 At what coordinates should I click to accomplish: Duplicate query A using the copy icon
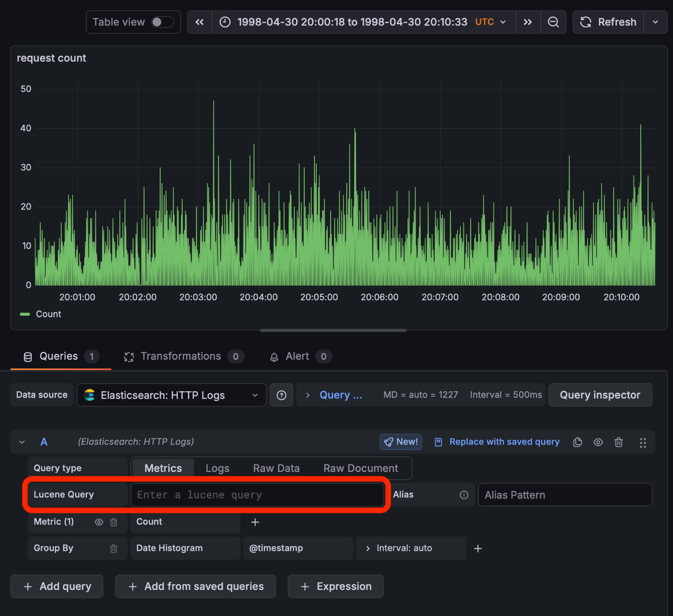(577, 442)
